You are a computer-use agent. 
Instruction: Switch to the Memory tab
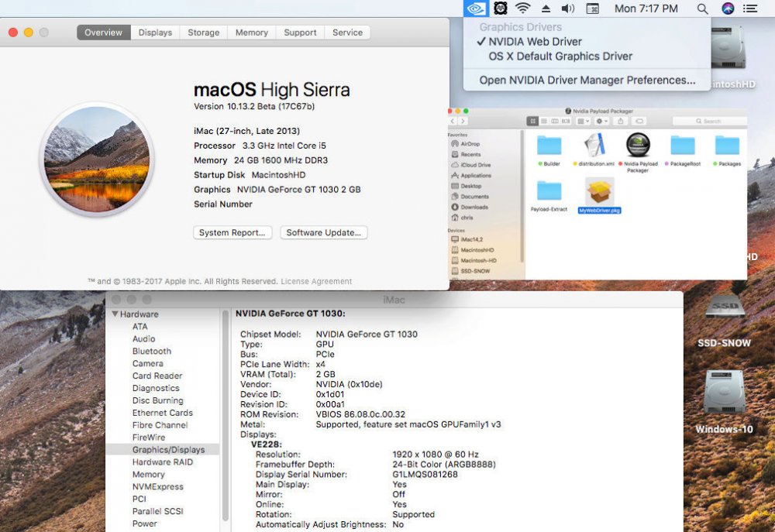tap(252, 33)
